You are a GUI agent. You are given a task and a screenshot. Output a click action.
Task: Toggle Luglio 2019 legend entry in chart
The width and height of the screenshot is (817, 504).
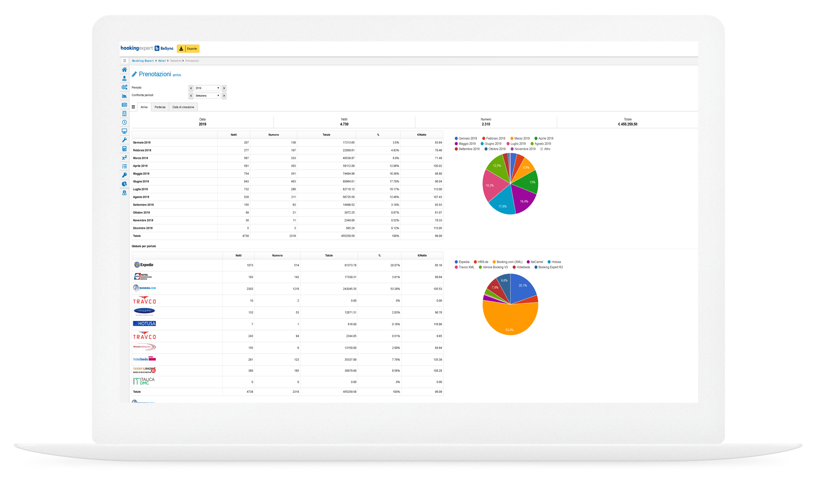point(518,144)
